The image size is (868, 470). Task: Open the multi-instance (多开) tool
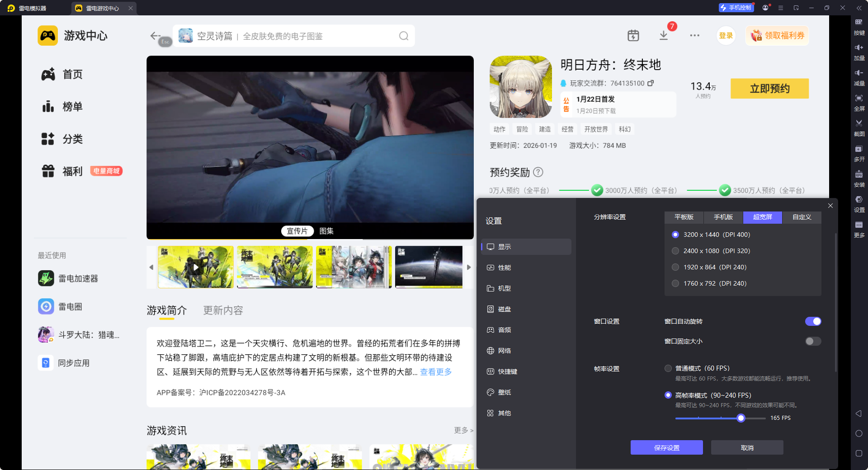tap(859, 149)
